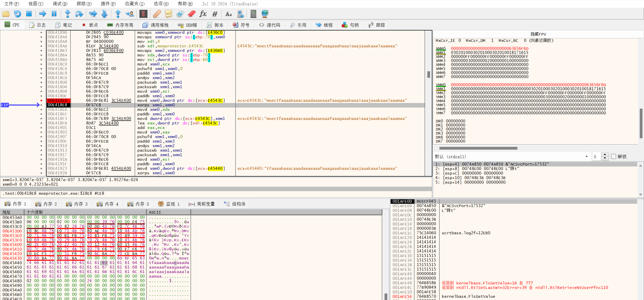The width and height of the screenshot is (644, 300).
Task: Click the Step Into icon
Action: click(67, 14)
